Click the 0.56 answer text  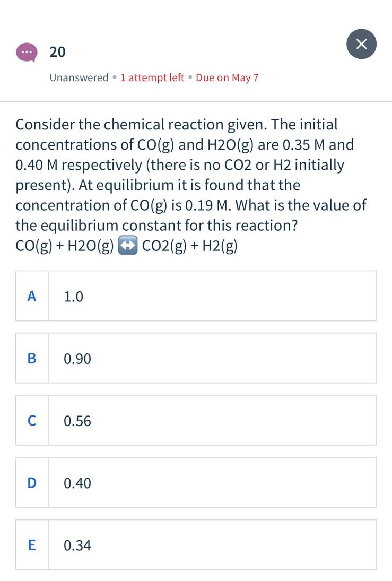point(76,421)
